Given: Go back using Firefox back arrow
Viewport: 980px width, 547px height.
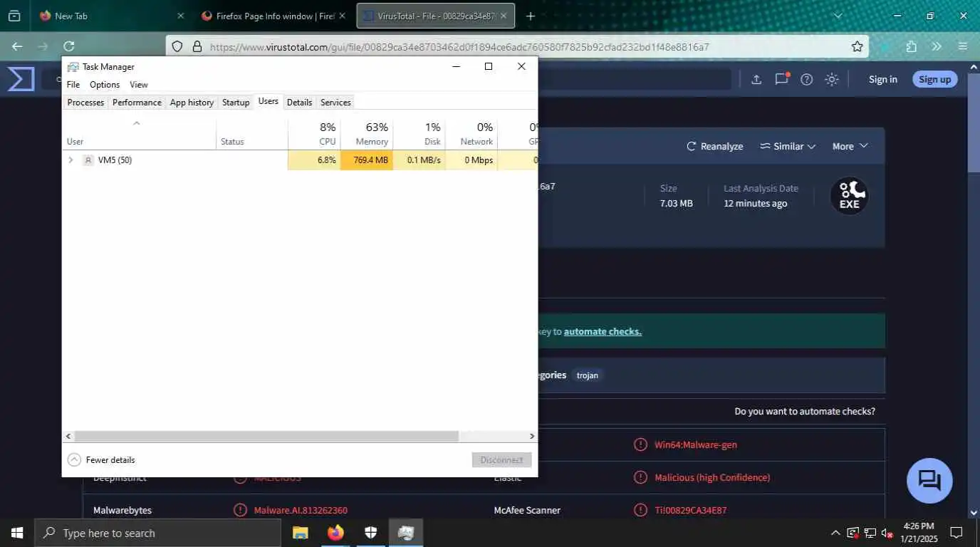Looking at the screenshot, I should [17, 46].
